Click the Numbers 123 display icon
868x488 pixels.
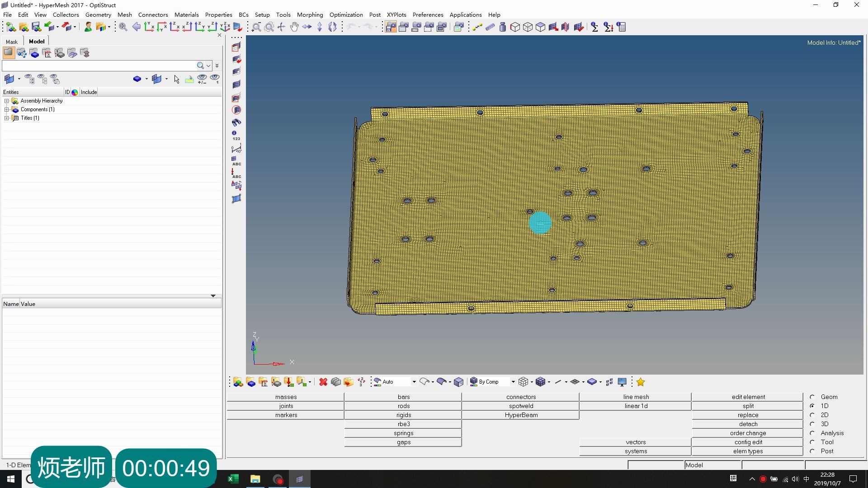coord(236,136)
